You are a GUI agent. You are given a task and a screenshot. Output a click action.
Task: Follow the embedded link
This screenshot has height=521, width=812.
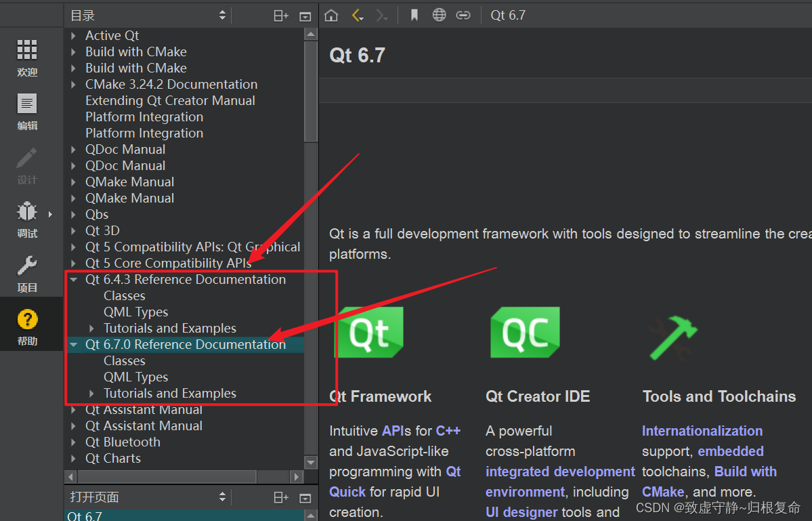pos(731,451)
